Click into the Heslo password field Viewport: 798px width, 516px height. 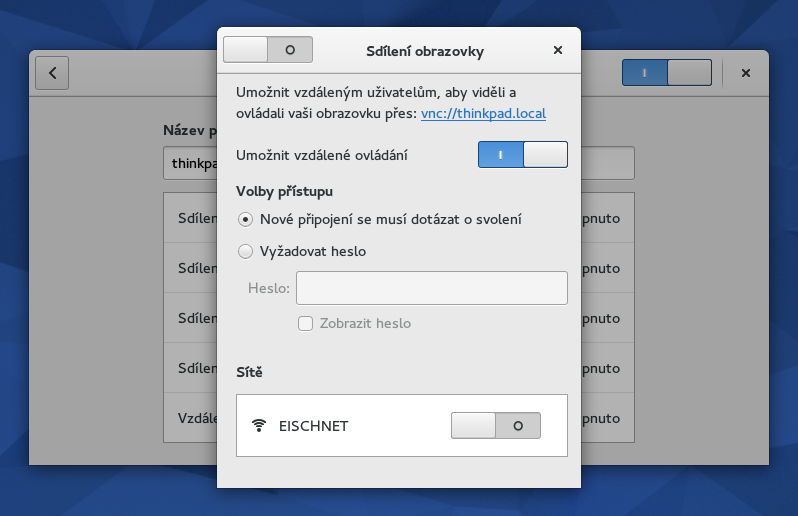click(x=431, y=288)
